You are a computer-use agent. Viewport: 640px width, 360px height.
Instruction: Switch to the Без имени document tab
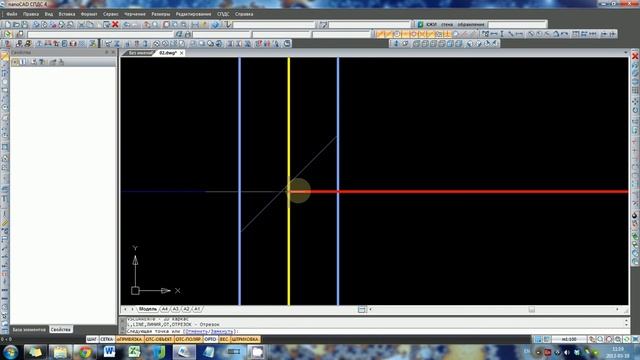click(x=140, y=53)
